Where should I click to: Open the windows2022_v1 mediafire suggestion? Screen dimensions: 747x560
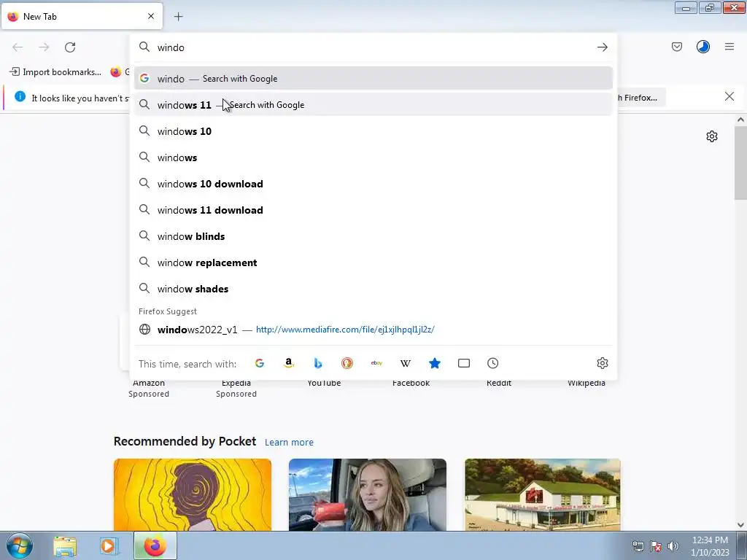373,330
